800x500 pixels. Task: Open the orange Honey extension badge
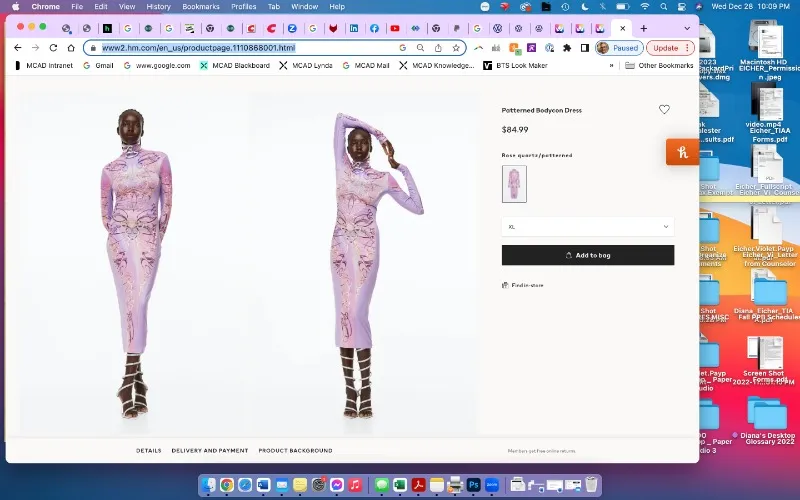click(x=682, y=152)
